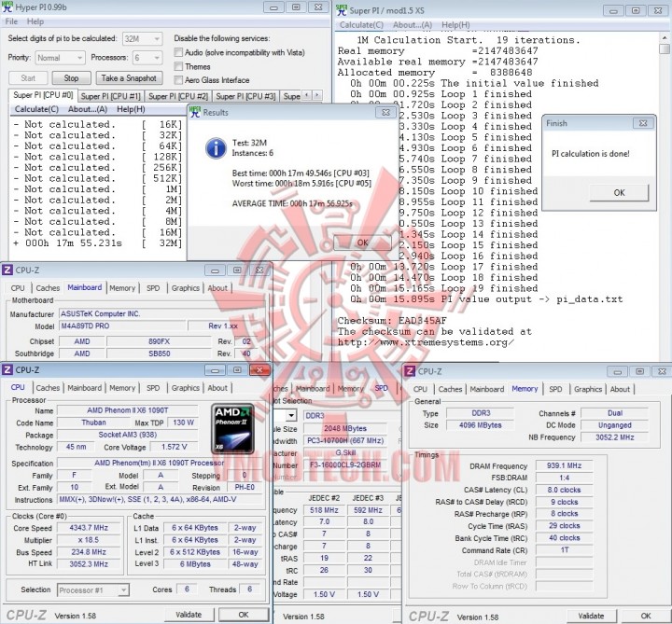Click the Results dialog title icon
The width and height of the screenshot is (672, 624).
coord(195,112)
